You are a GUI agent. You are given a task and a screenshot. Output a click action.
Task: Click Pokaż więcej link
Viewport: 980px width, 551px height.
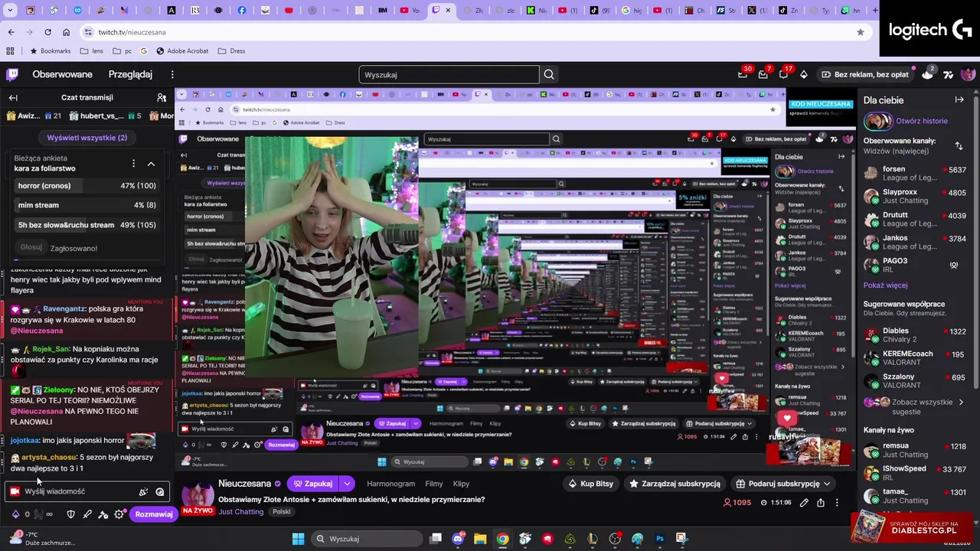[885, 285]
